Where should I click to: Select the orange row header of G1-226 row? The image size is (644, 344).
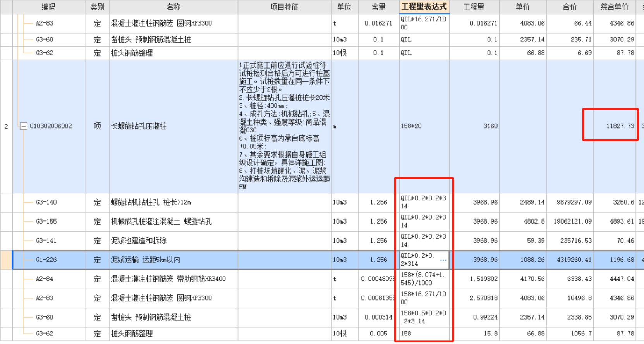click(6, 260)
